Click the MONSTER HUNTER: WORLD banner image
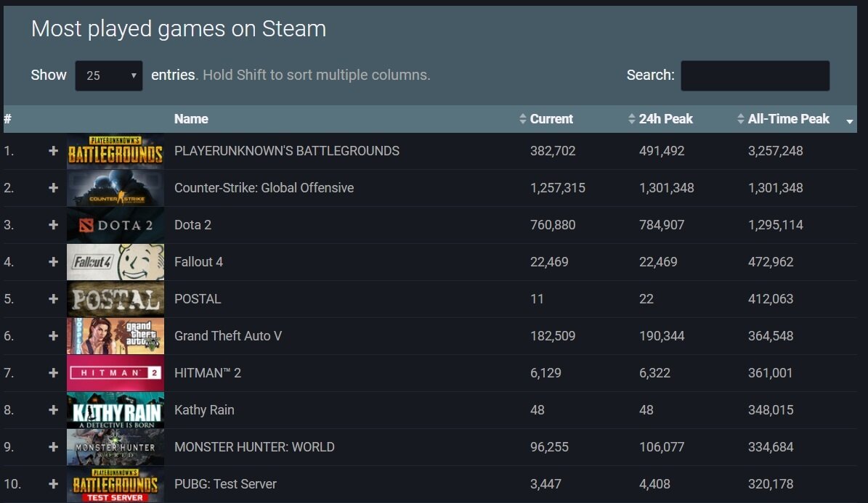The width and height of the screenshot is (868, 503). tap(115, 447)
